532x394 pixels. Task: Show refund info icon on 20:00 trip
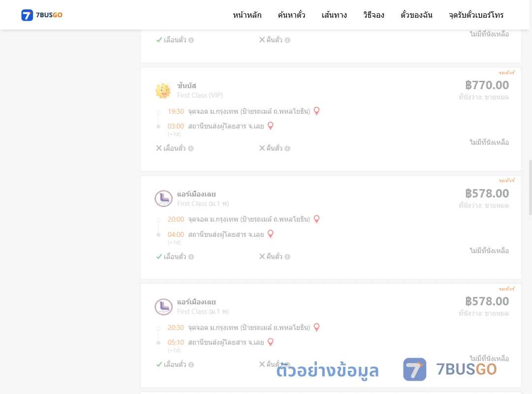coord(287,257)
